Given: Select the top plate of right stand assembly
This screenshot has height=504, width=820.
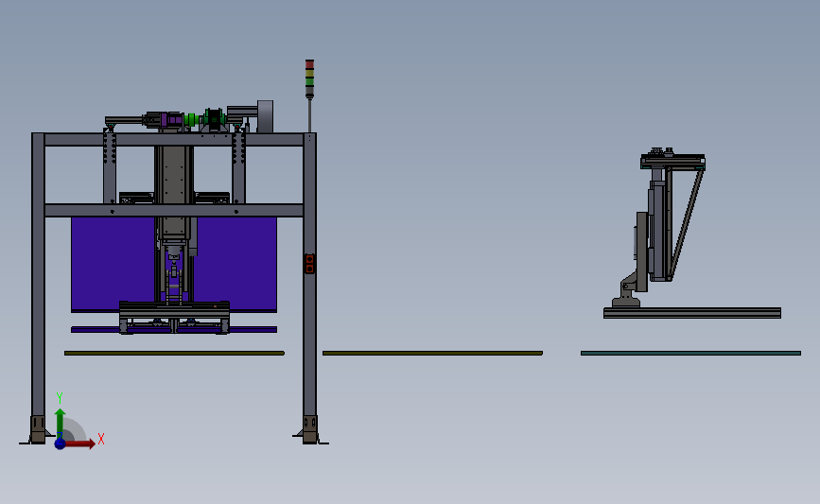Looking at the screenshot, I should (x=672, y=162).
